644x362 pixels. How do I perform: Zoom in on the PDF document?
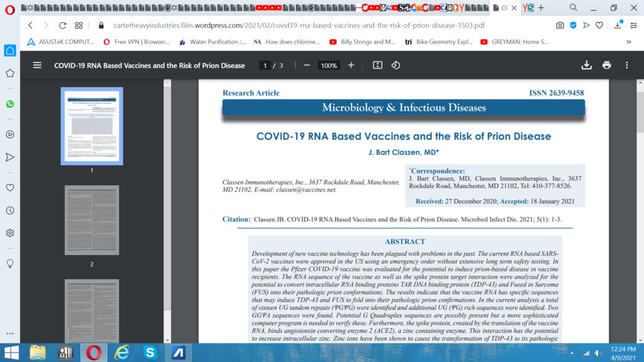[351, 65]
